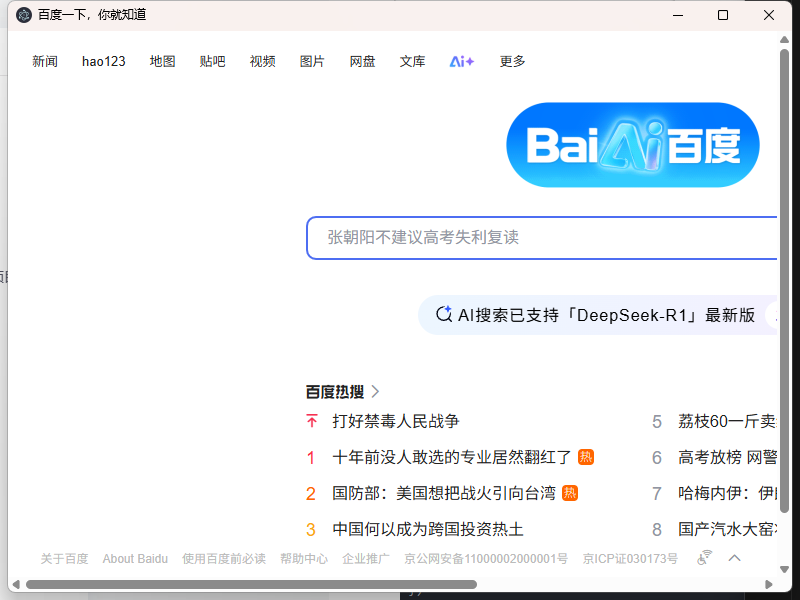Click the scroll-right arrow of horizontal scrollbar
This screenshot has width=800, height=600.
coord(769,584)
